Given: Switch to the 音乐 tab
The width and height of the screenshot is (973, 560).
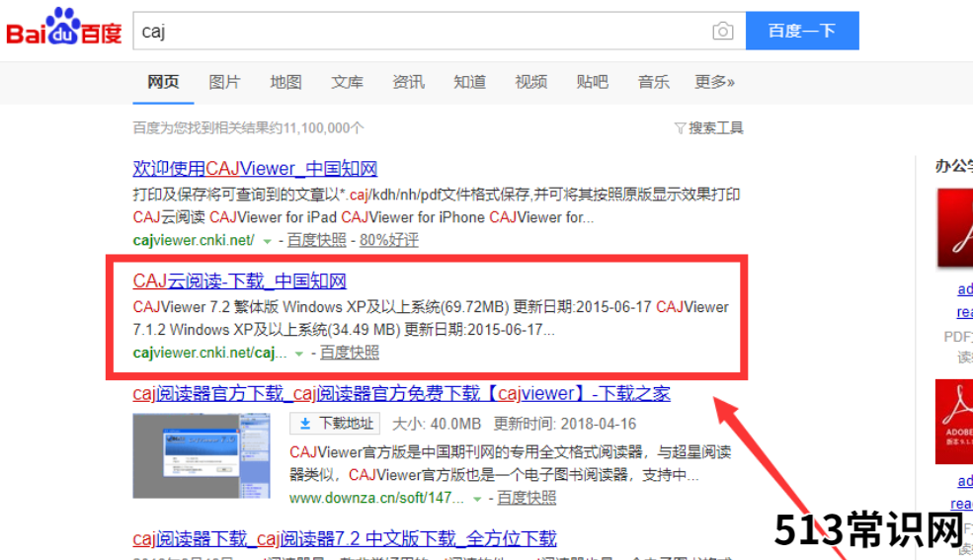Looking at the screenshot, I should click(653, 82).
